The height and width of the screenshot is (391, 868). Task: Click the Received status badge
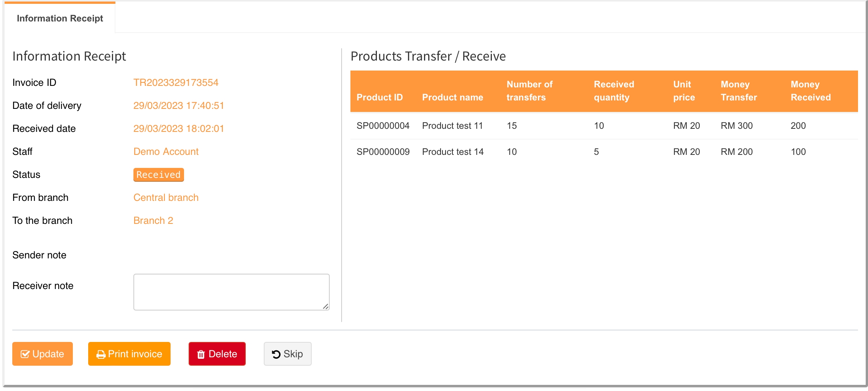click(x=158, y=175)
